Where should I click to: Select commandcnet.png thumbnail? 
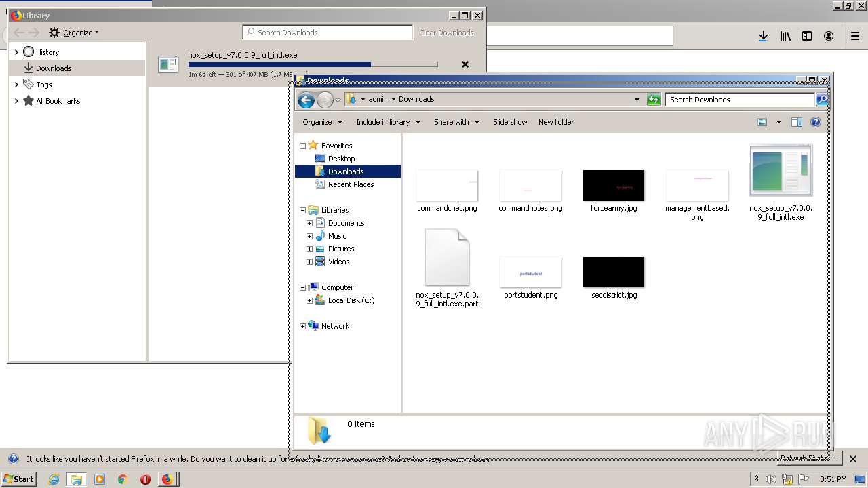[447, 185]
